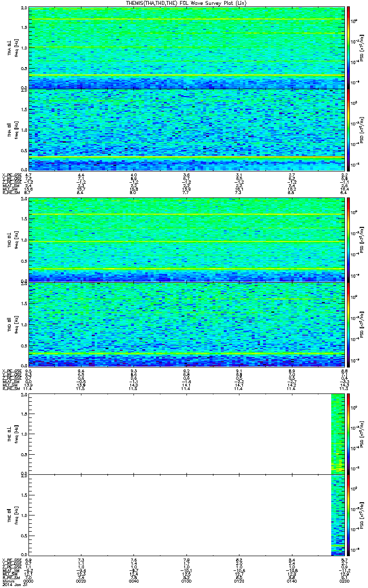Click the PSD [nT²/Hz] label of THA B⊥ color bar
This screenshot has height=588, width=368.
363,48
